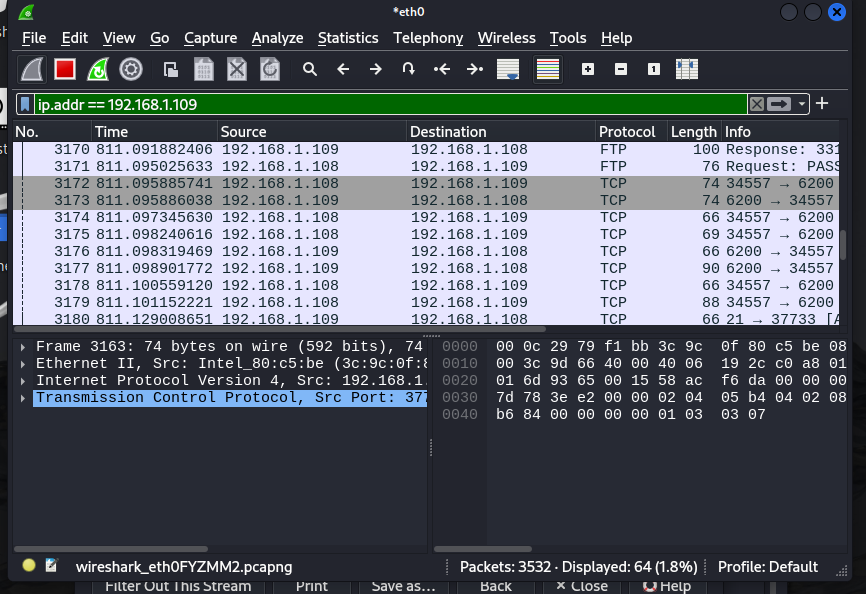Click the expert information status icon

pyautogui.click(x=29, y=566)
